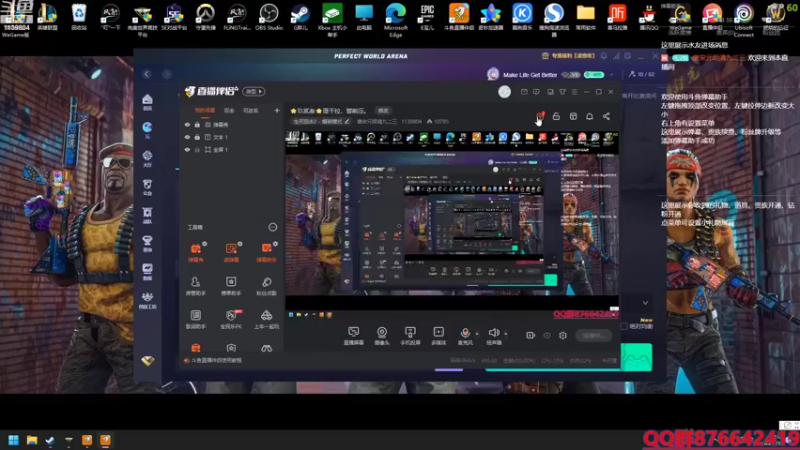Expand the speaker options arrow
Screen dimensions: 800x450
pyautogui.click(x=506, y=334)
